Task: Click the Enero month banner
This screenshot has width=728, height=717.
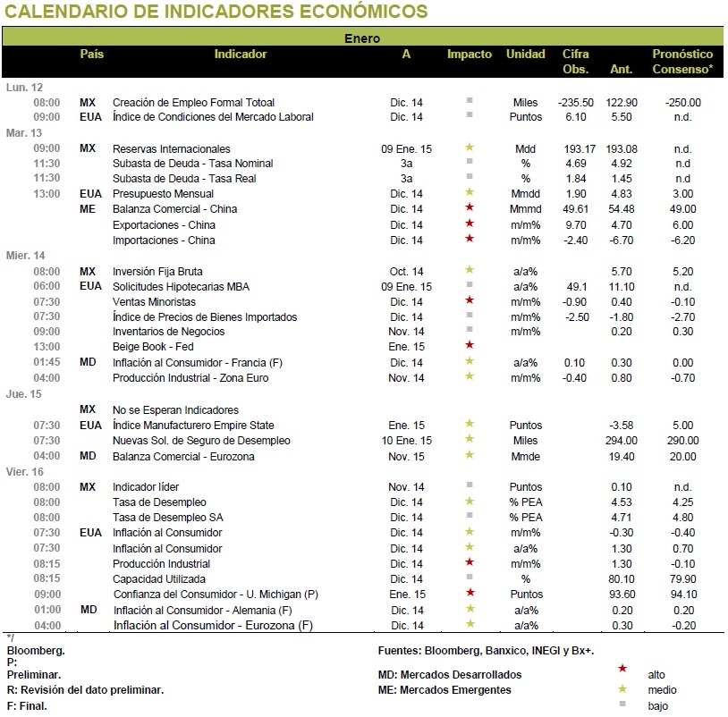Action: click(x=362, y=38)
